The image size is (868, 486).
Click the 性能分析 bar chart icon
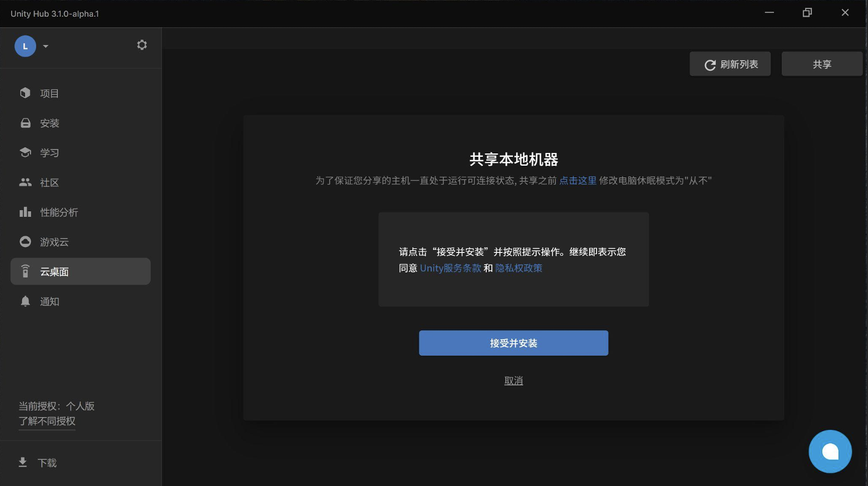[x=25, y=212]
